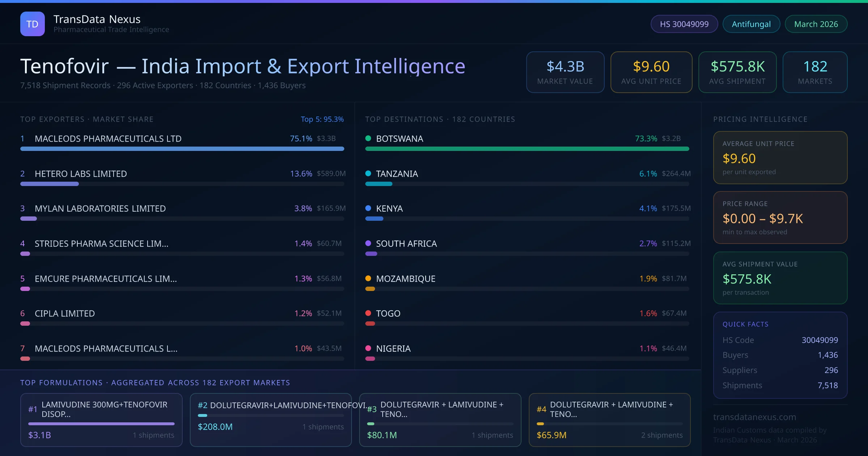Select the HS 30049099 tag
The width and height of the screenshot is (868, 456).
point(684,24)
